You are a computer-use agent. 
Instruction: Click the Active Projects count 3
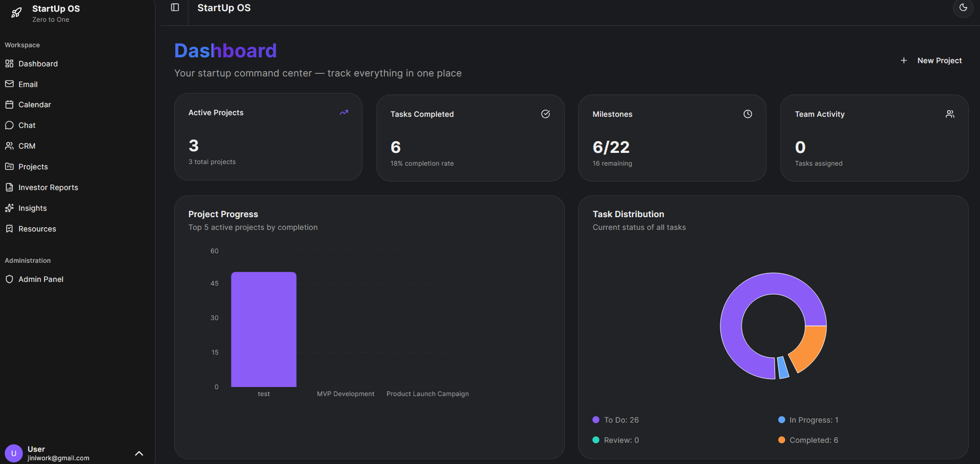pos(194,145)
